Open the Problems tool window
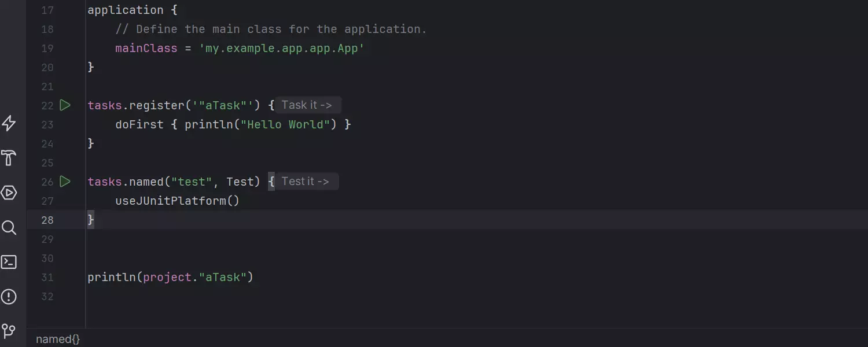Viewport: 868px width, 347px height. pos(9,297)
